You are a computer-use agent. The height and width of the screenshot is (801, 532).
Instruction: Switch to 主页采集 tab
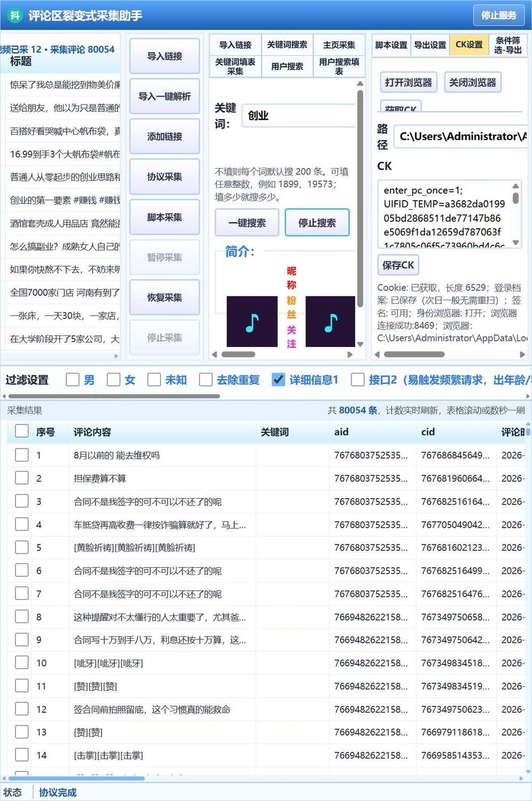coord(339,45)
